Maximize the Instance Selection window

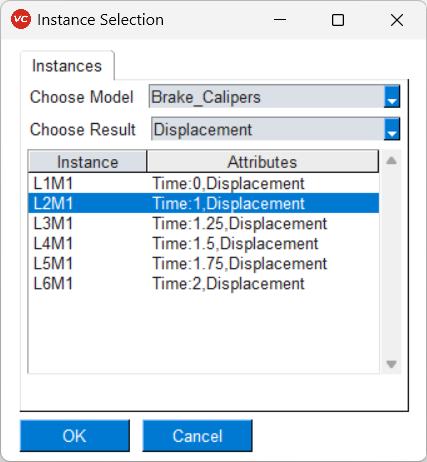pyautogui.click(x=338, y=20)
